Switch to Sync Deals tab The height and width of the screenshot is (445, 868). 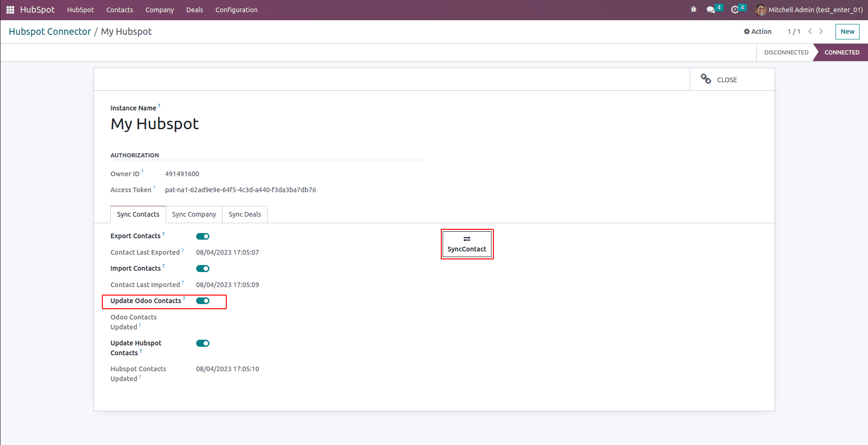(x=245, y=214)
